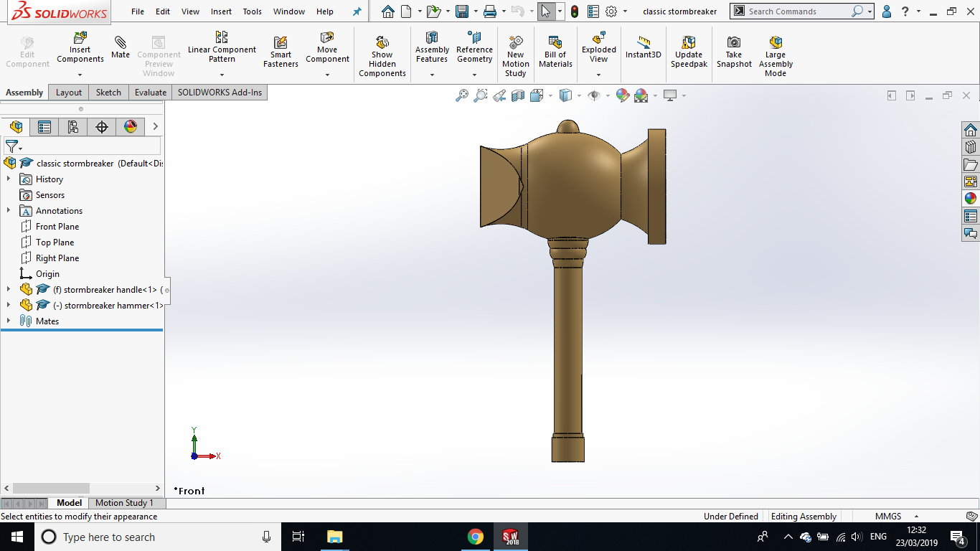This screenshot has height=551, width=980.
Task: Click feature tree horizontal scrollbar
Action: tap(52, 488)
